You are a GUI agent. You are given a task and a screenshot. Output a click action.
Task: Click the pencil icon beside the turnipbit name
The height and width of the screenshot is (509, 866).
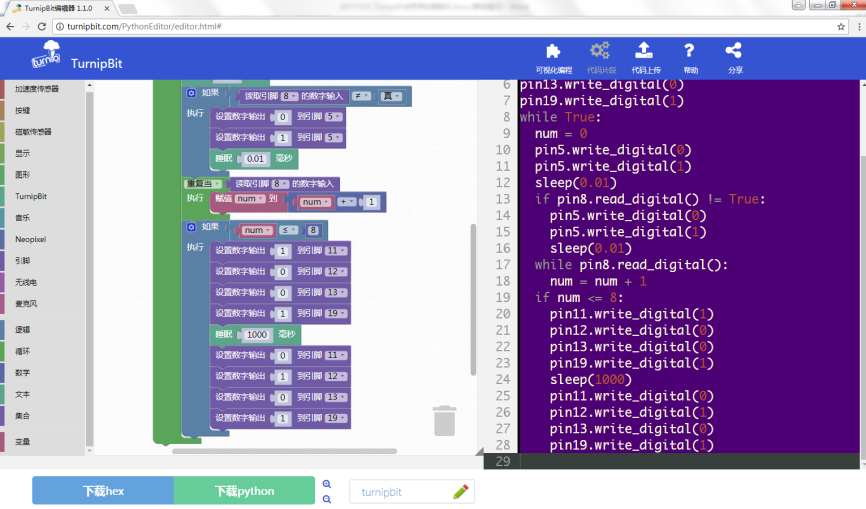point(461,491)
